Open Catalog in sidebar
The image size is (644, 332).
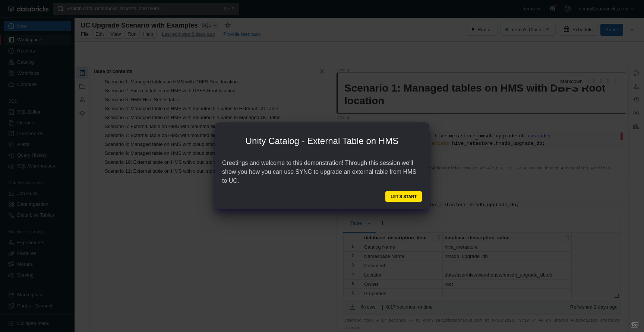(x=37, y=62)
